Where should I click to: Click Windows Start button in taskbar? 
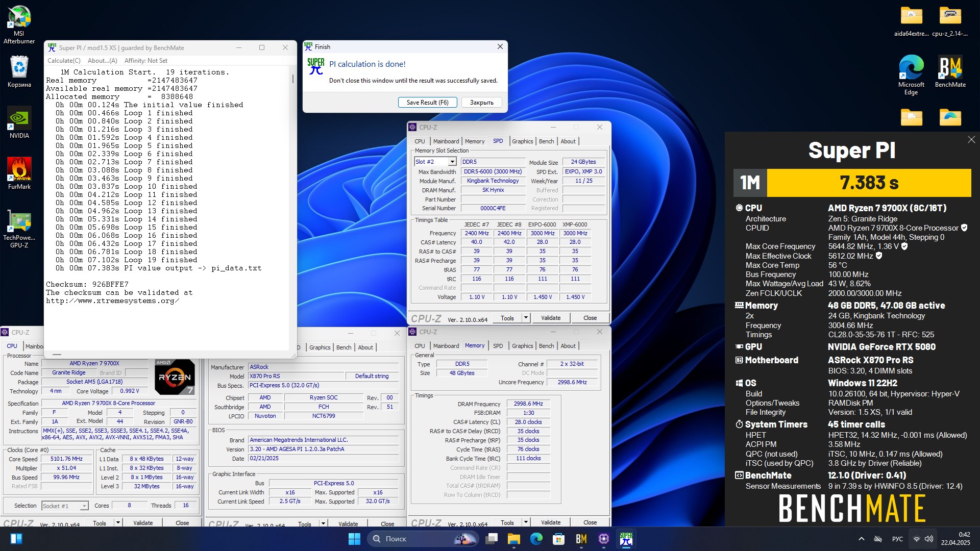354,539
